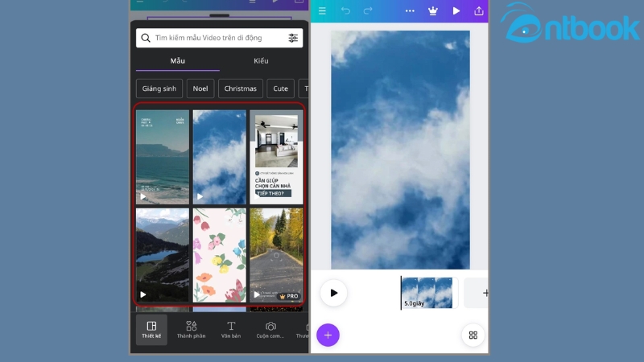Open the three-dot more options menu
This screenshot has height=362, width=644.
(x=410, y=11)
